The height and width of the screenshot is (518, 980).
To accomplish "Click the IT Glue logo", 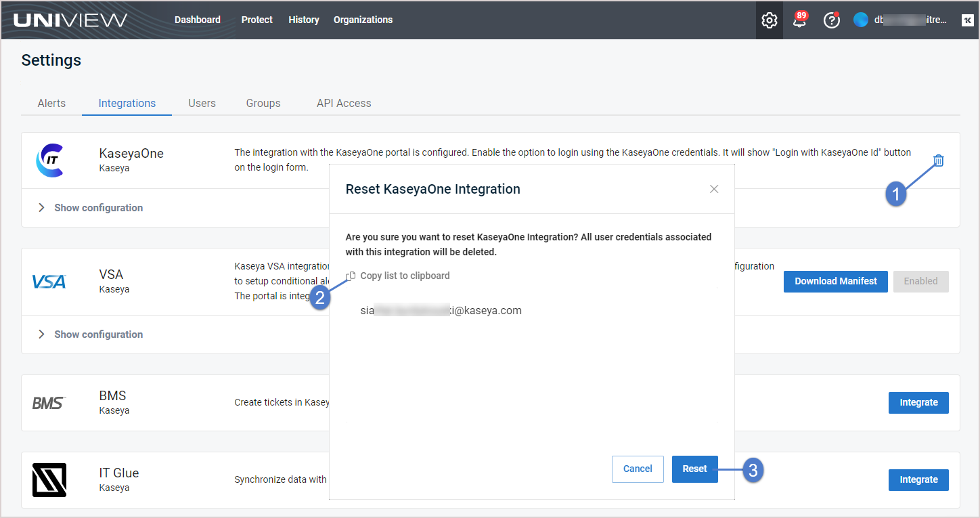I will pos(49,480).
